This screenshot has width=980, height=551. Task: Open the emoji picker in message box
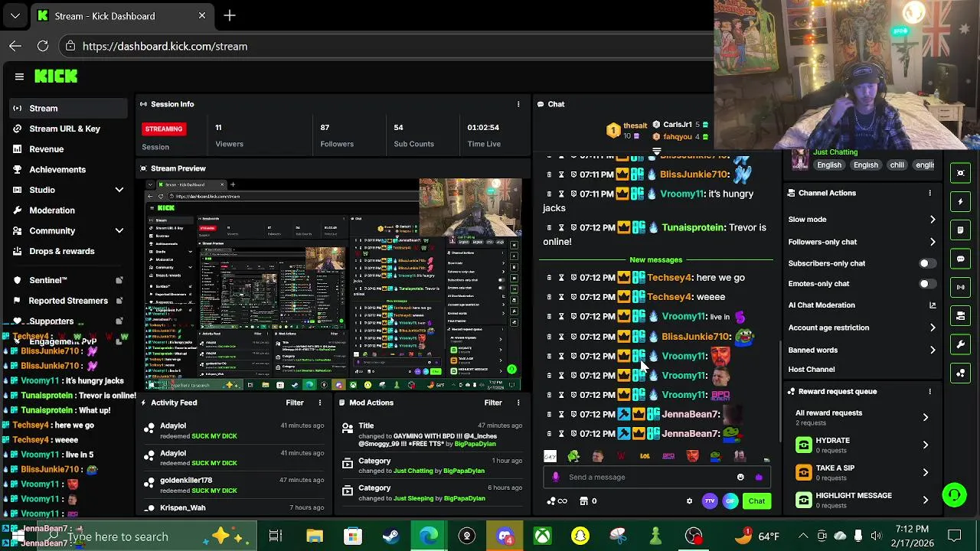(740, 477)
